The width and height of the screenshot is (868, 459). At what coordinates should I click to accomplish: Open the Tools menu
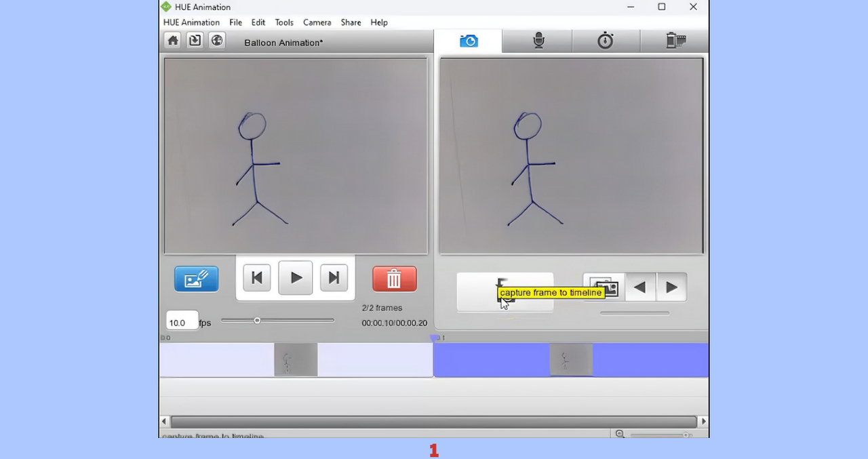(284, 22)
